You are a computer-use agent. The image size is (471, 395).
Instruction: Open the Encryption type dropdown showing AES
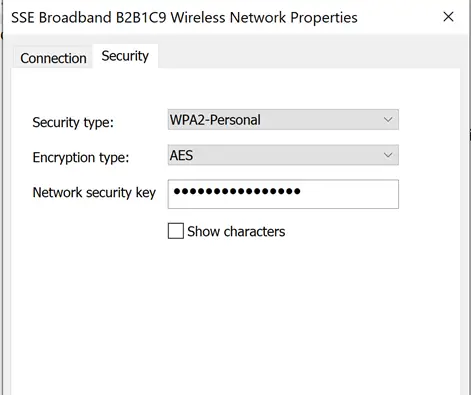(x=283, y=155)
